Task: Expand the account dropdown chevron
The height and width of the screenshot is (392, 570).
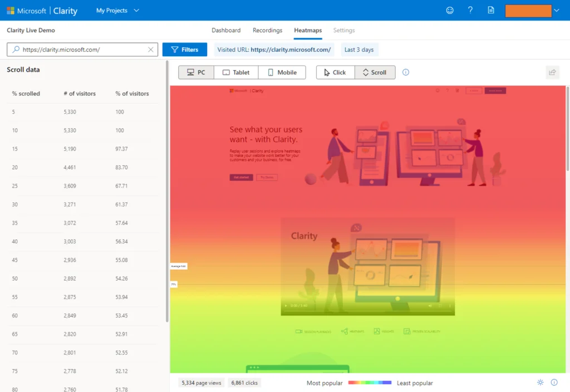Action: click(557, 11)
